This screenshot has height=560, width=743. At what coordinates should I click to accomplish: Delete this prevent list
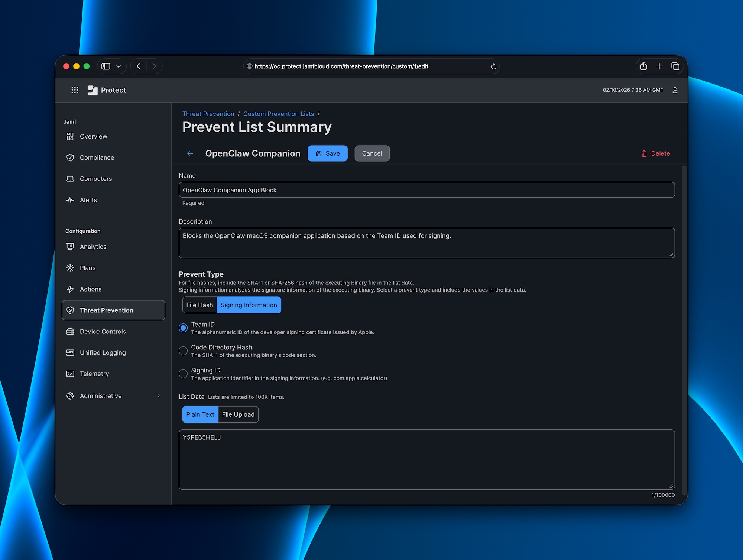pyautogui.click(x=655, y=153)
